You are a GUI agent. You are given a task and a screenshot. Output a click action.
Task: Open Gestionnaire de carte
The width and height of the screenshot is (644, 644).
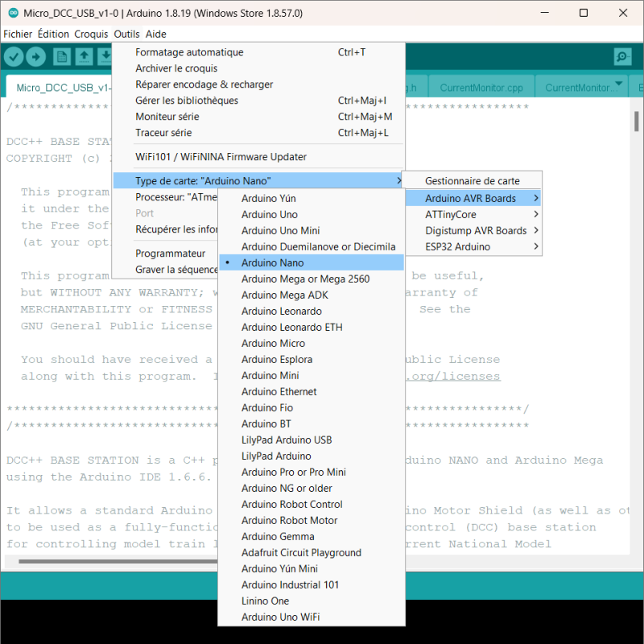[473, 180]
